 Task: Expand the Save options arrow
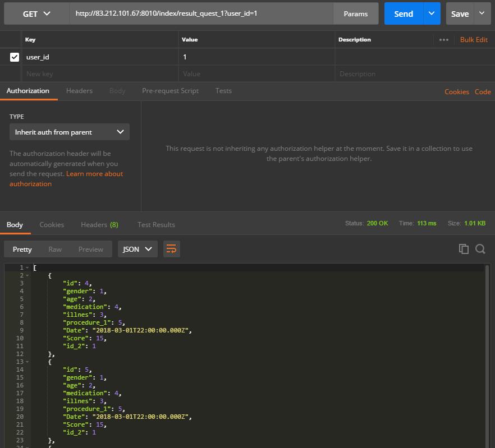click(x=482, y=13)
